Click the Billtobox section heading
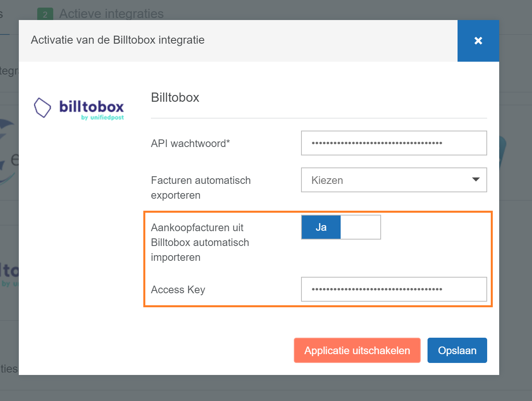Viewport: 532px width, 401px height. click(x=175, y=97)
